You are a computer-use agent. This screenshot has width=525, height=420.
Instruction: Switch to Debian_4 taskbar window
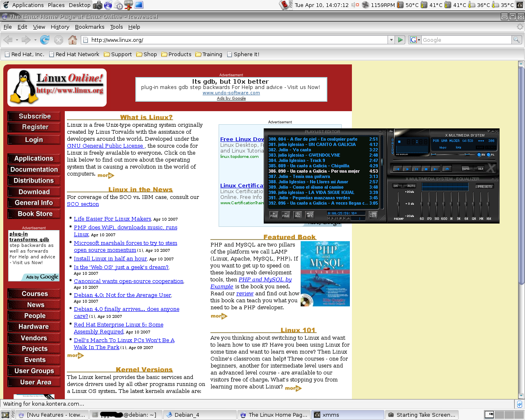(200, 415)
